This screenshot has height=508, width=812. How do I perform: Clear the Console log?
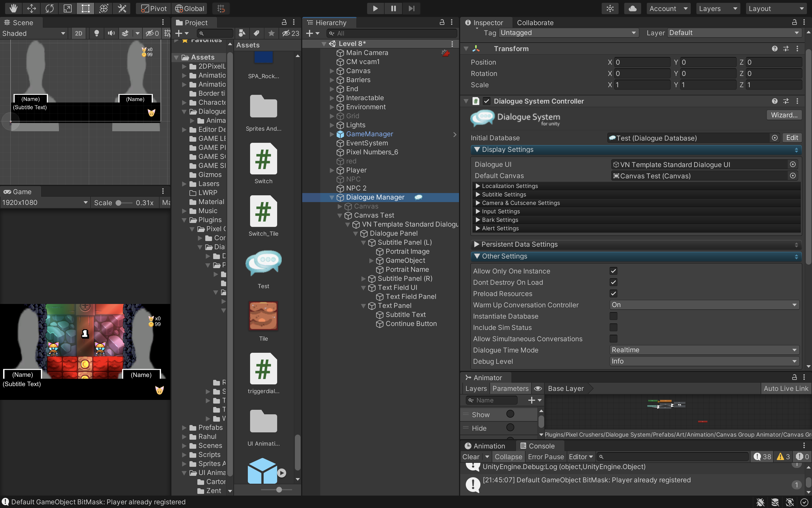pos(471,457)
